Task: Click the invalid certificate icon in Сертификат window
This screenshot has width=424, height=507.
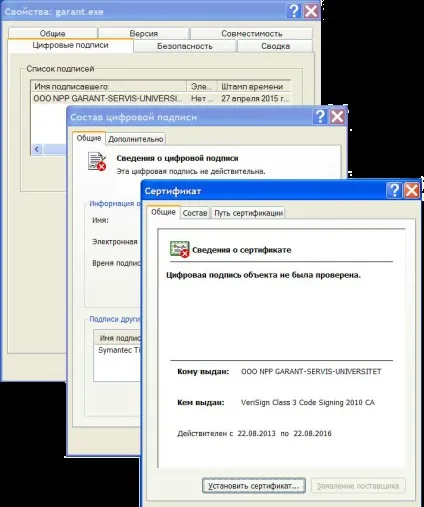Action: 180,249
